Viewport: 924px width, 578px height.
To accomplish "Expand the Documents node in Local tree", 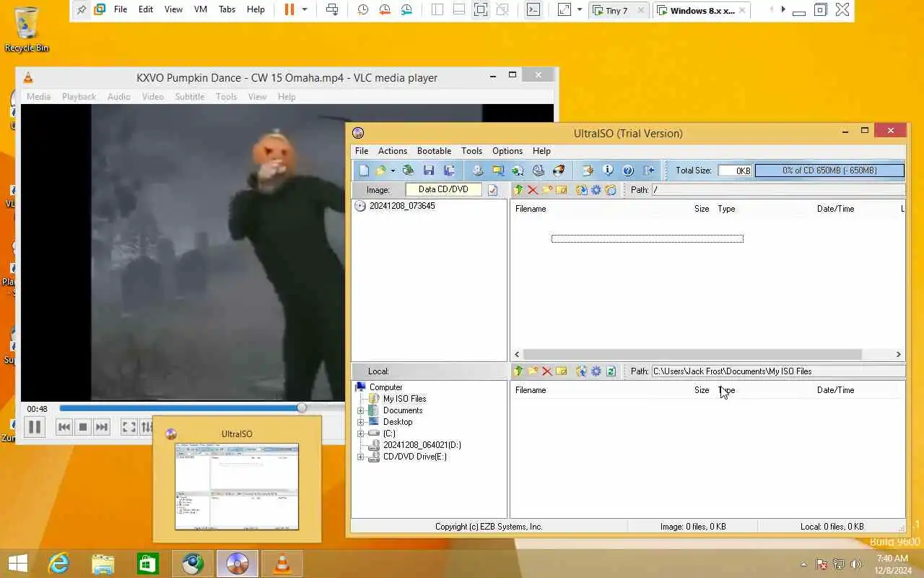I will tap(361, 410).
